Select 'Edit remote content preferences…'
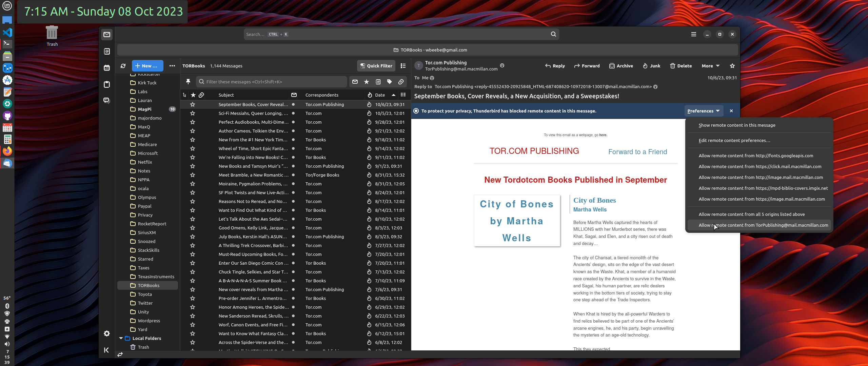Image resolution: width=868 pixels, height=366 pixels. coord(759,141)
